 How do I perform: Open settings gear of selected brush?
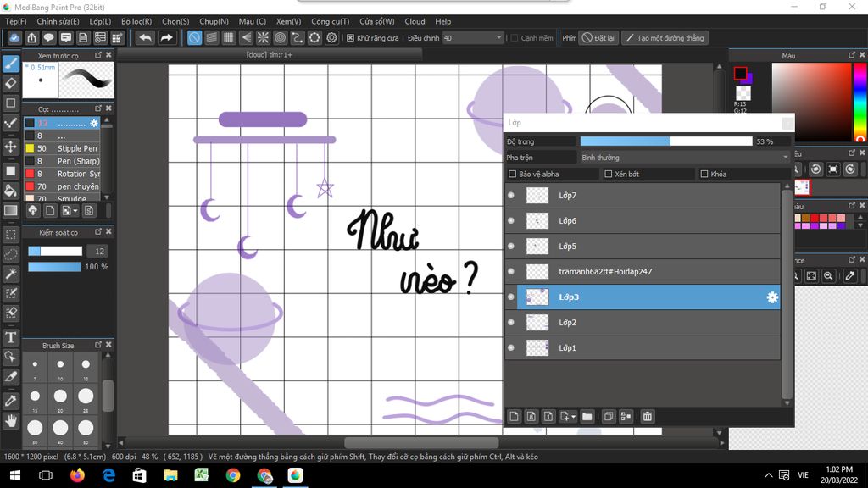click(94, 123)
